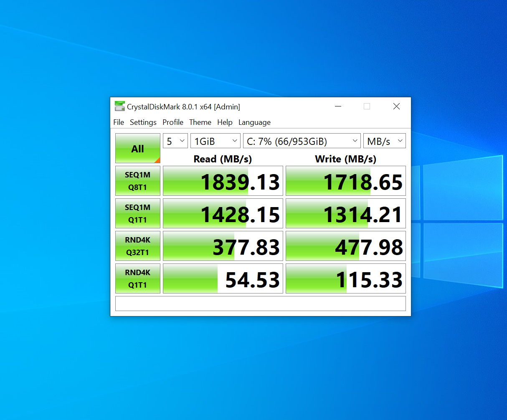
Task: Expand the test count dropdown showing 5
Action: (x=175, y=141)
